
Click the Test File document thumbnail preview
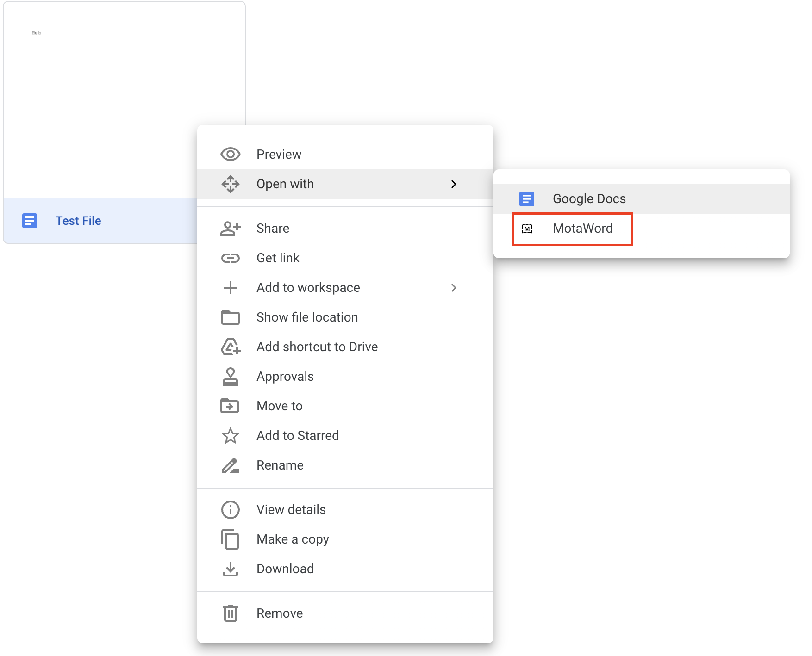(x=124, y=100)
